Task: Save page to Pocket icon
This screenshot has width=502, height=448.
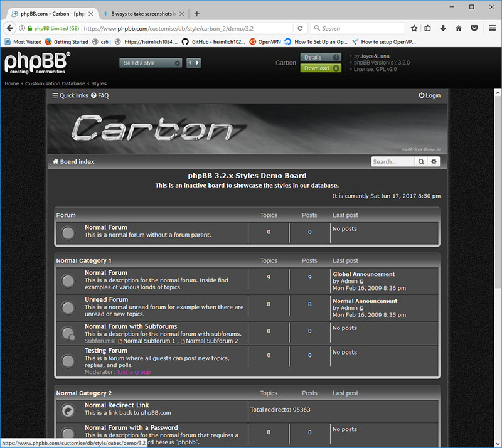Action: [x=474, y=28]
